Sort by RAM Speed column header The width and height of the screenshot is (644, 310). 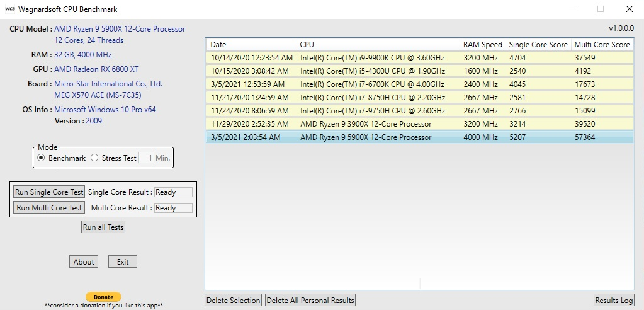tap(483, 44)
